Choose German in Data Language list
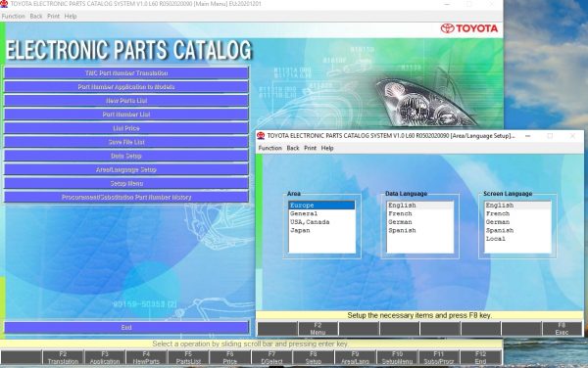The width and height of the screenshot is (588, 368). pyautogui.click(x=419, y=222)
